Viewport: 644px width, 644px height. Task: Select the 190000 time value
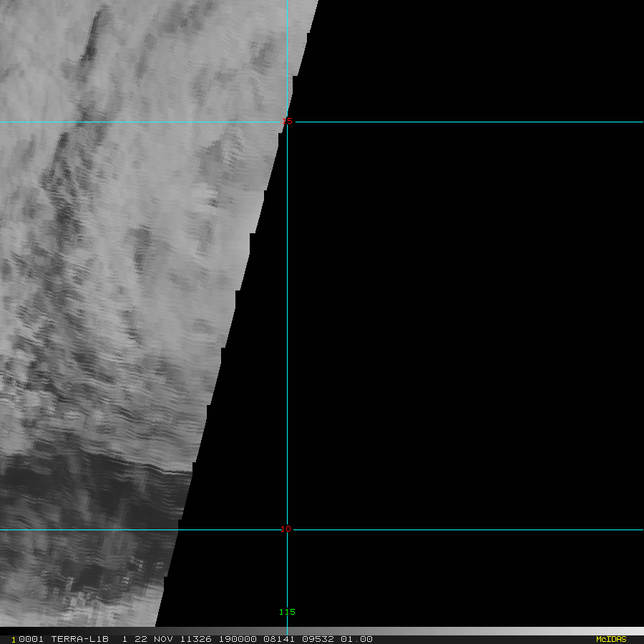238,639
